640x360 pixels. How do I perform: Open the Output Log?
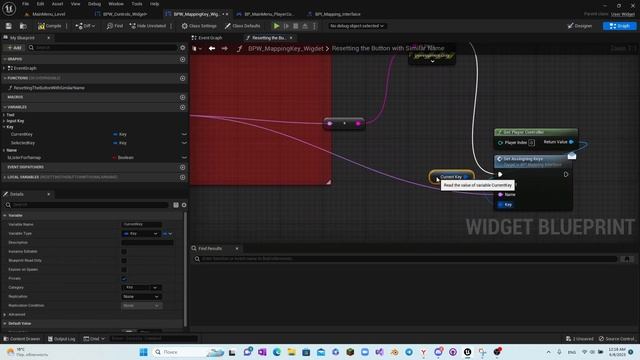point(61,339)
